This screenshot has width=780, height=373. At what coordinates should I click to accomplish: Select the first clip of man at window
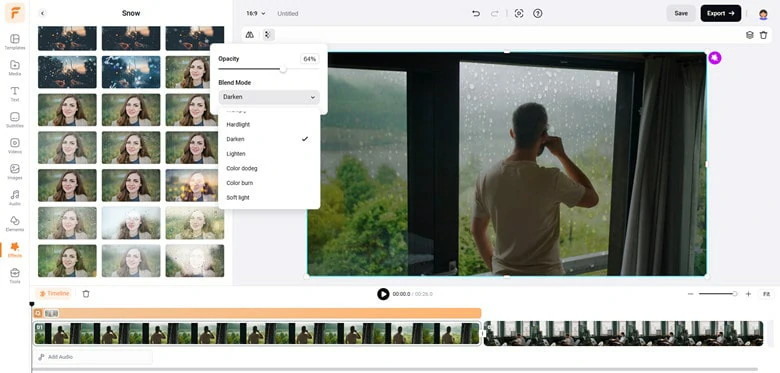(257, 333)
